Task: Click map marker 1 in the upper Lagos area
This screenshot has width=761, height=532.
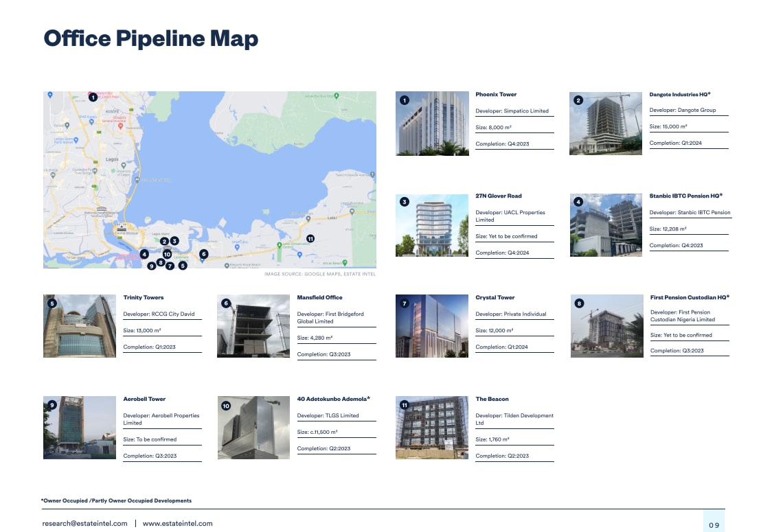Action: [93, 97]
